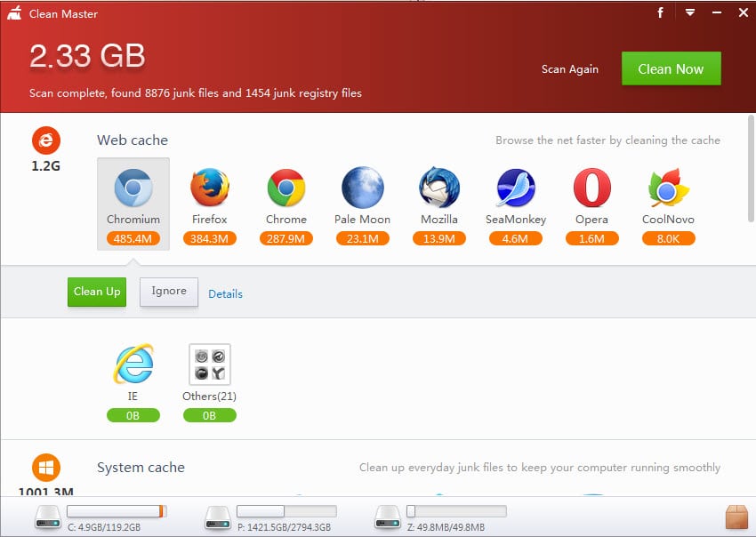Open the title bar dropdown menu arrow
The height and width of the screenshot is (537, 756).
point(690,12)
